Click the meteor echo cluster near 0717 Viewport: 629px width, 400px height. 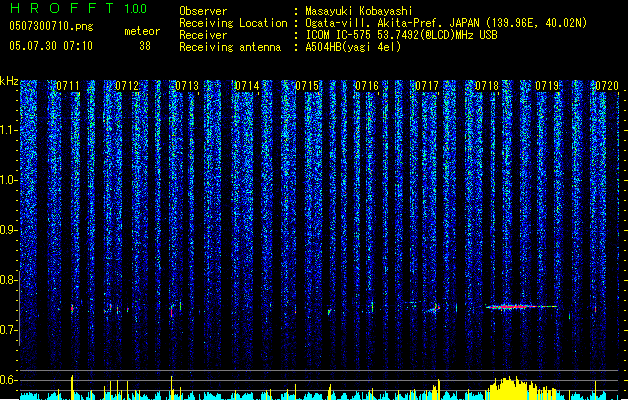(433, 308)
